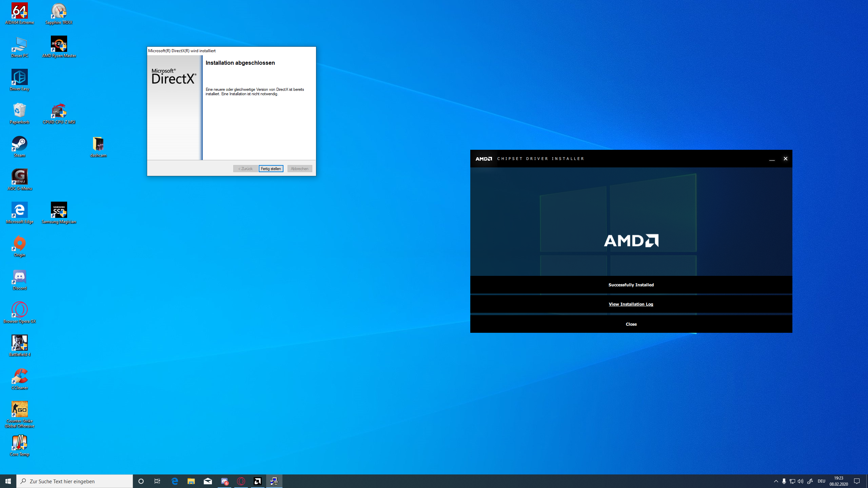Open the AIDA64 Extreme desktop icon

click(19, 11)
